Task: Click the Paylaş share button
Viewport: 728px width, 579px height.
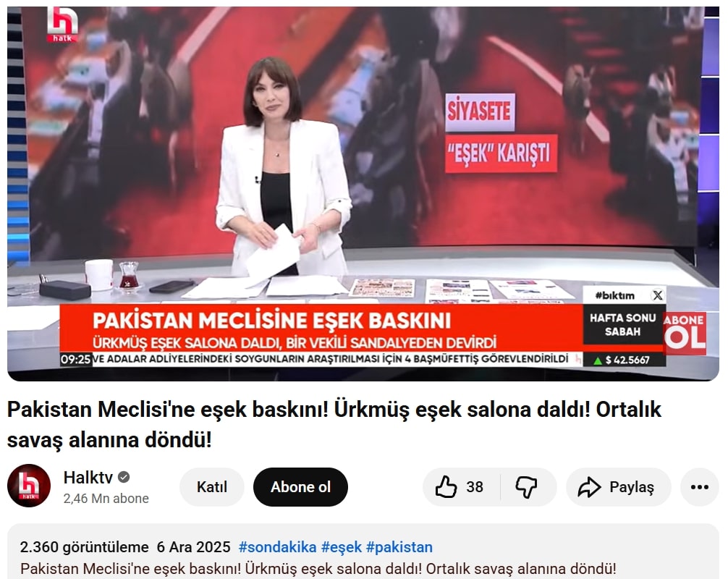Action: point(619,487)
